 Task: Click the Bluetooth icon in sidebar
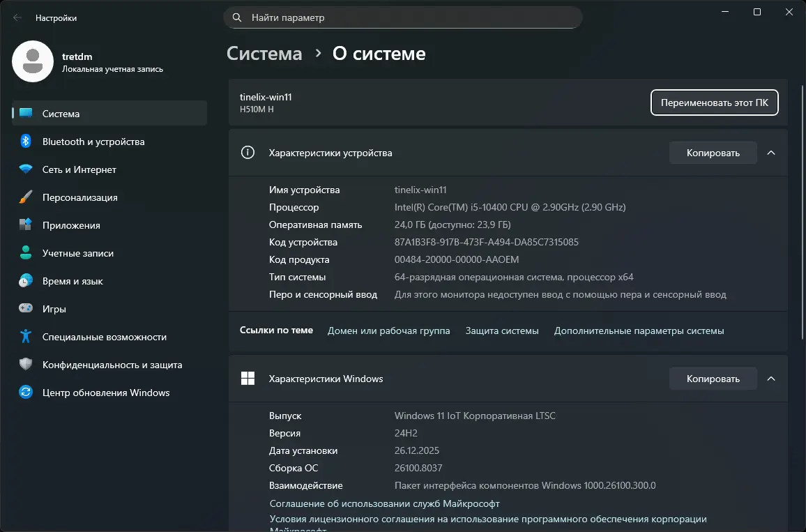click(x=26, y=141)
